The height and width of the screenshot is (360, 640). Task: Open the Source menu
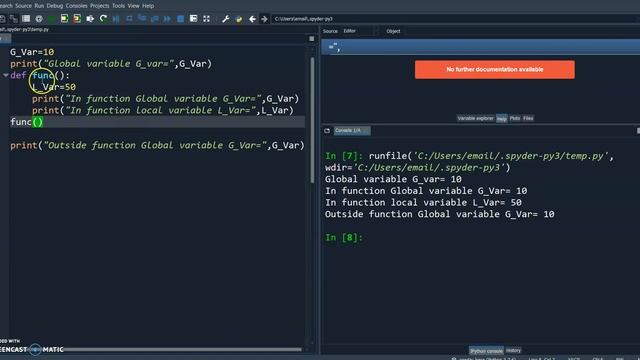23,6
